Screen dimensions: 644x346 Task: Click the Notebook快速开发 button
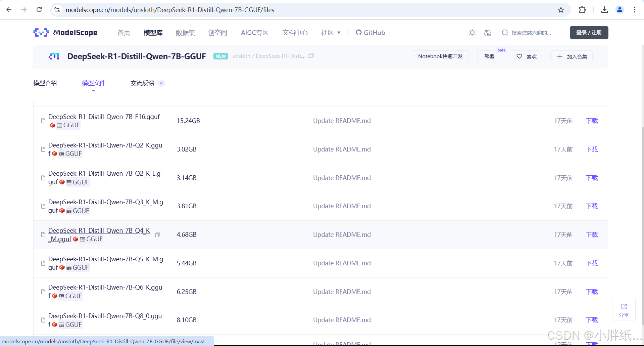440,56
